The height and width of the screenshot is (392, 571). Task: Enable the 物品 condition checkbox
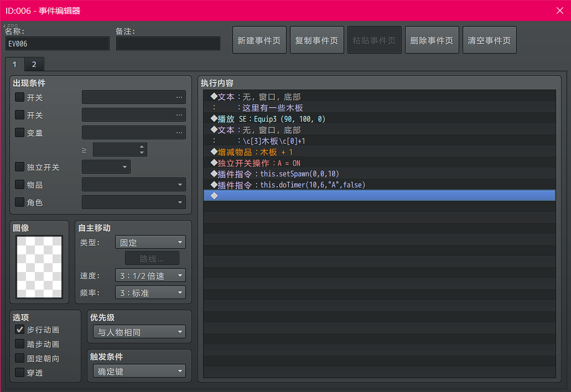[20, 185]
